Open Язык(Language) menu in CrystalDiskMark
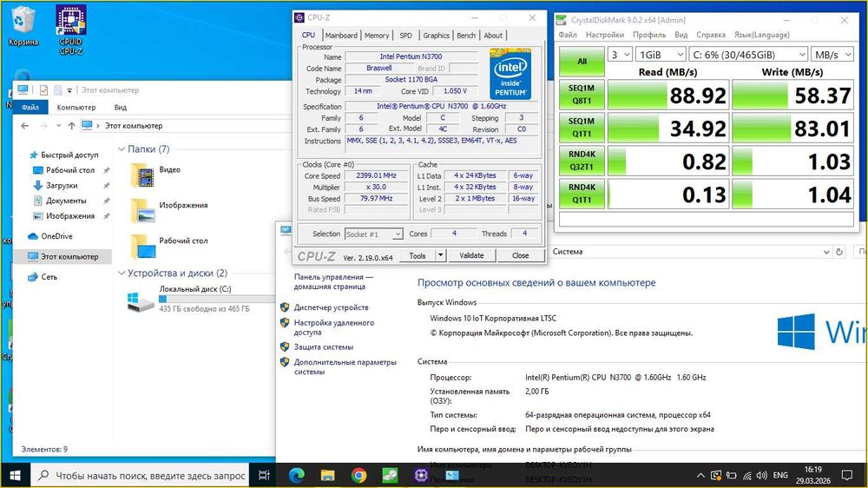Screen dimensions: 868x488 (x=762, y=35)
